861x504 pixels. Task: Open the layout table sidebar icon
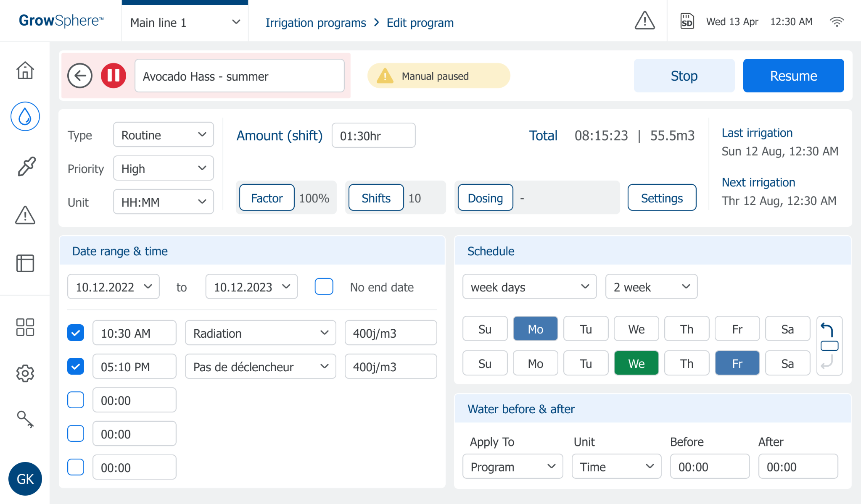(25, 263)
